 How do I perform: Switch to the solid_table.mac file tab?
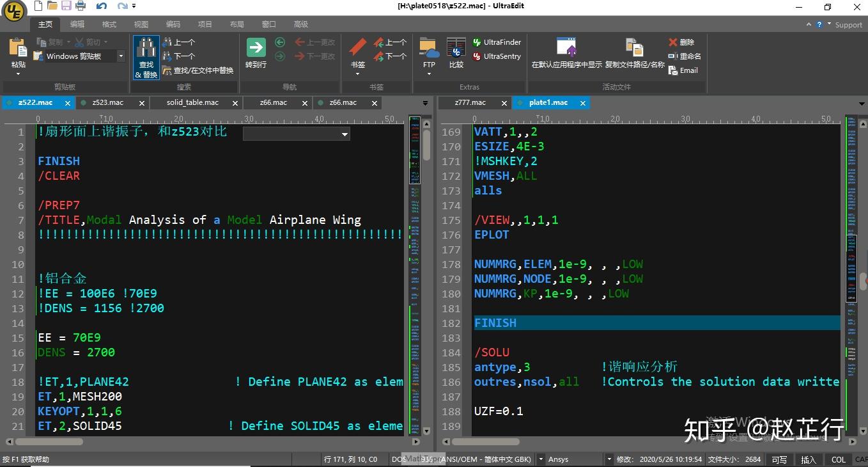(x=192, y=102)
